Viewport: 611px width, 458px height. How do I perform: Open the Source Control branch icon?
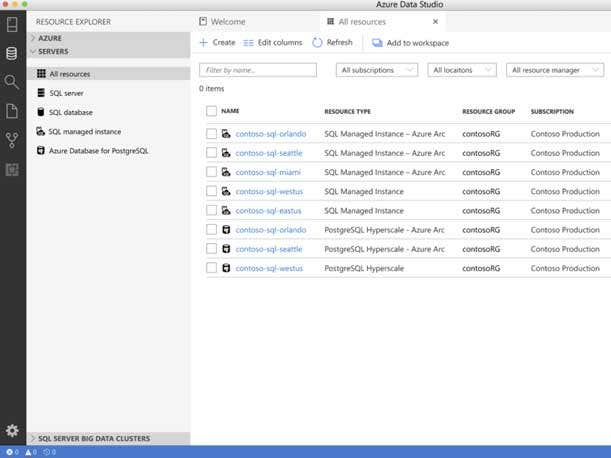click(12, 140)
